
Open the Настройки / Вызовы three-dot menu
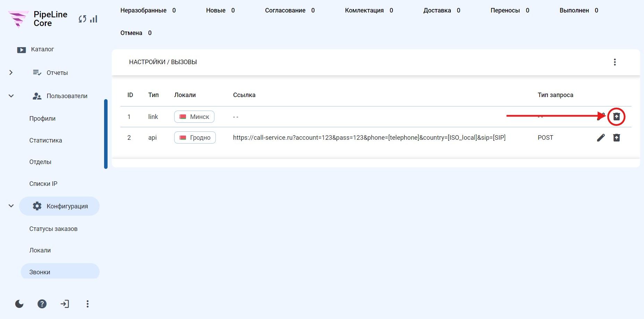tap(615, 62)
